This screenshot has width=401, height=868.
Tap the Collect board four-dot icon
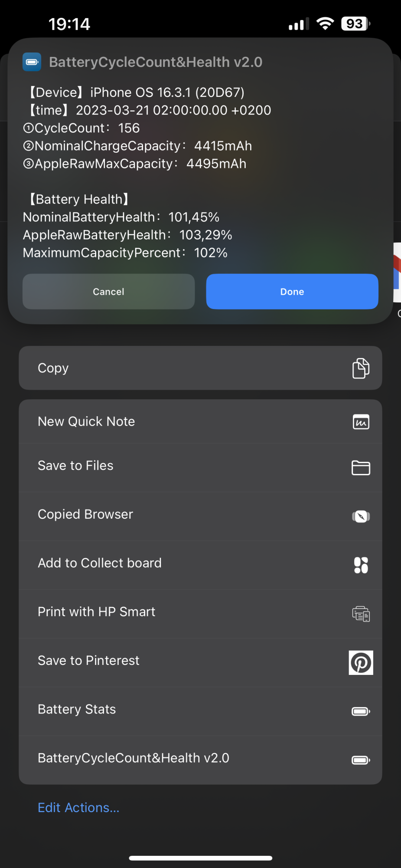point(361,565)
